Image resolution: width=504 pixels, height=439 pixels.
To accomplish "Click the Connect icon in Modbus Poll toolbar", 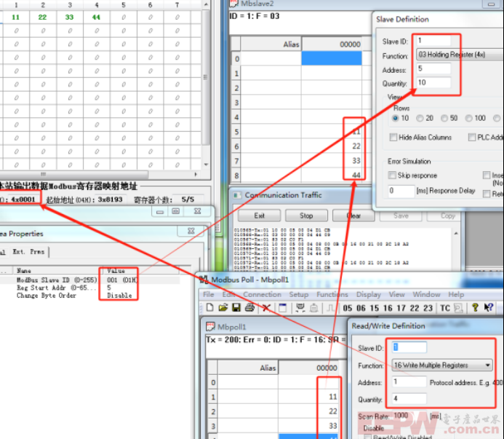I will click(x=300, y=308).
